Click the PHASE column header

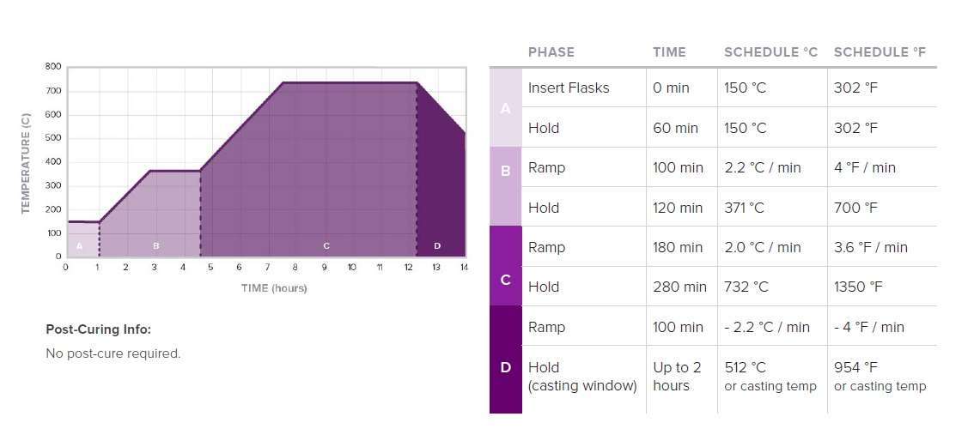tap(551, 51)
